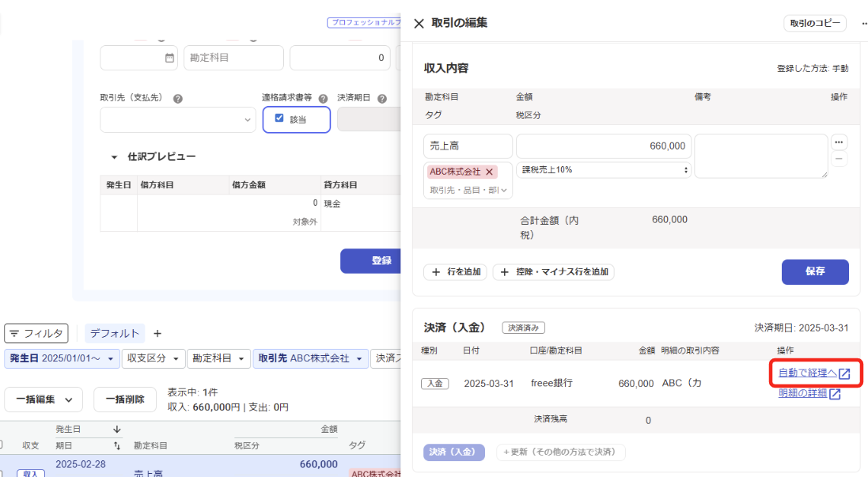Click the 保存 button
Image resolution: width=868 pixels, height=477 pixels.
[814, 271]
